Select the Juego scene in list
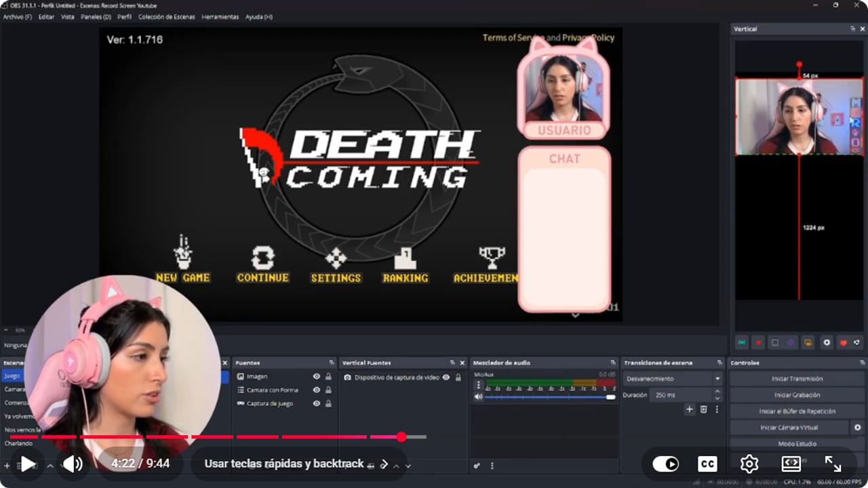868x488 pixels. tap(13, 376)
